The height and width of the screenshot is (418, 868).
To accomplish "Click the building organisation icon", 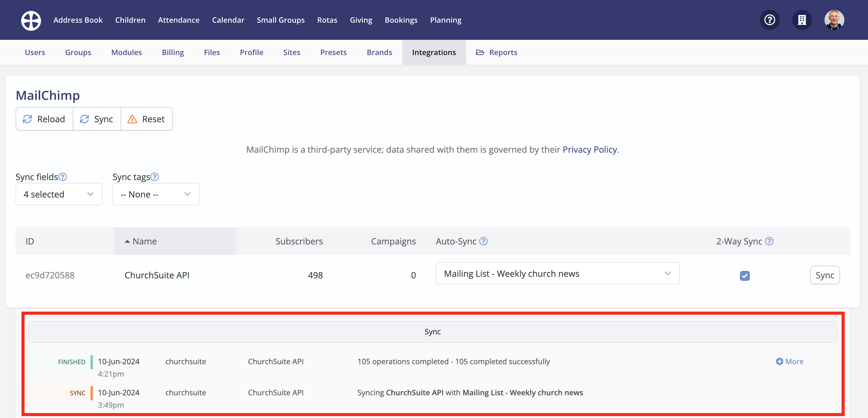I will [x=801, y=20].
